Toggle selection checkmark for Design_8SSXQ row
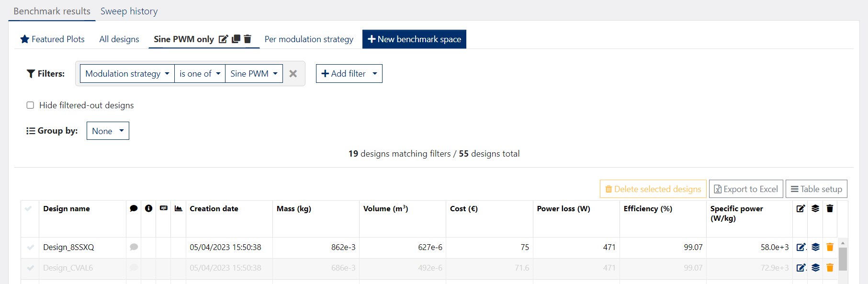The width and height of the screenshot is (868, 284). (30, 247)
